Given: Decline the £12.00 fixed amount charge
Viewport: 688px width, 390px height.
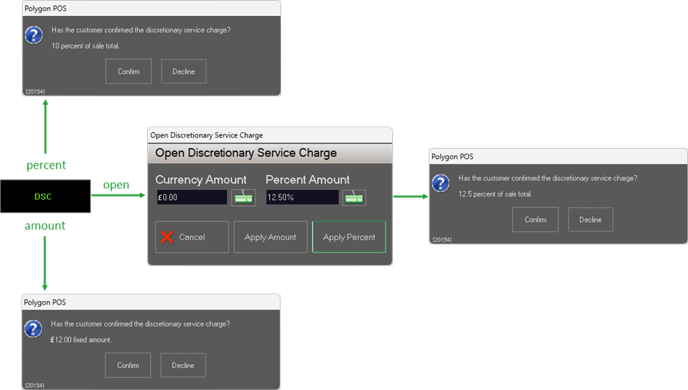Looking at the screenshot, I should tap(183, 365).
